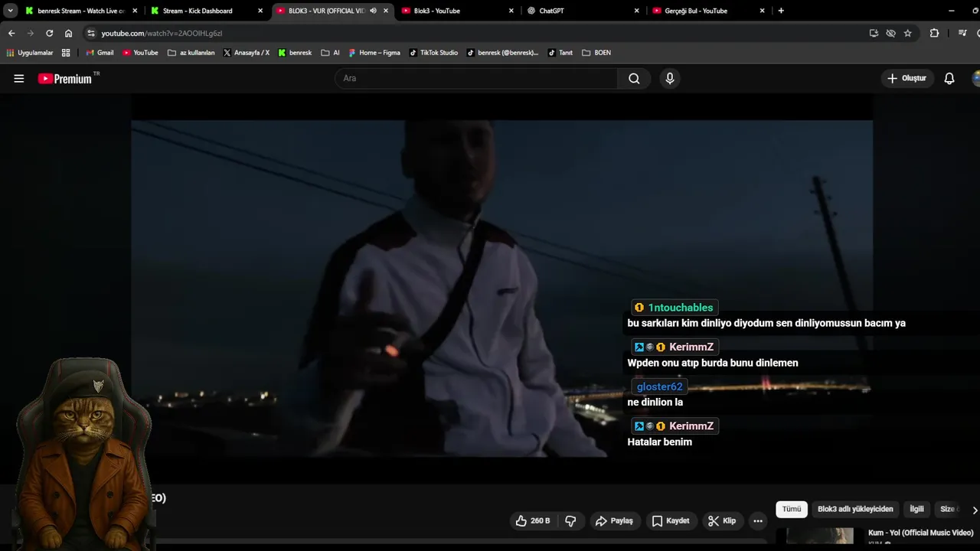The width and height of the screenshot is (980, 551).
Task: Dislike the video with thumbs down
Action: (x=570, y=520)
